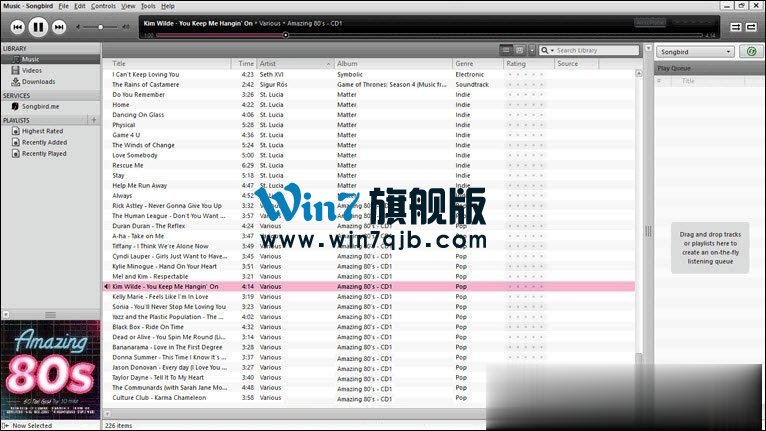This screenshot has height=431, width=766.
Task: Open the Controls menu
Action: coord(103,6)
